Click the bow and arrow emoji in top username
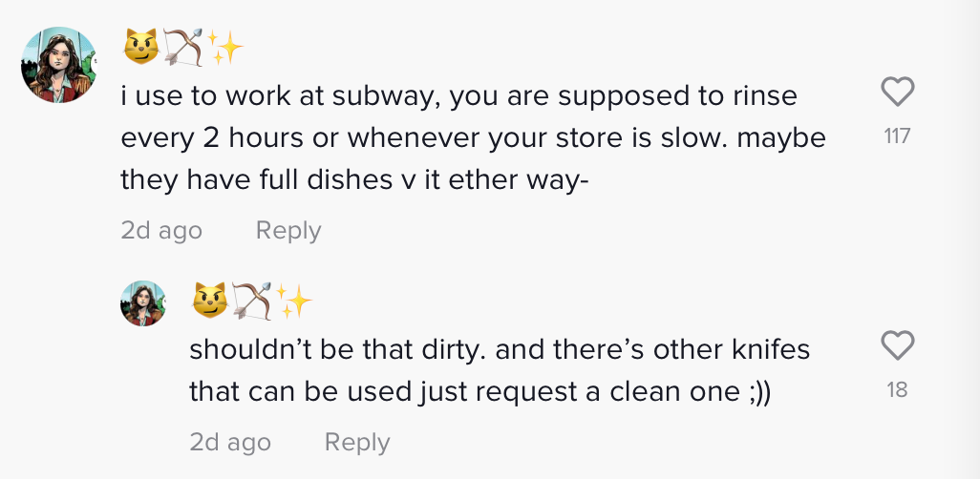 coord(183,48)
